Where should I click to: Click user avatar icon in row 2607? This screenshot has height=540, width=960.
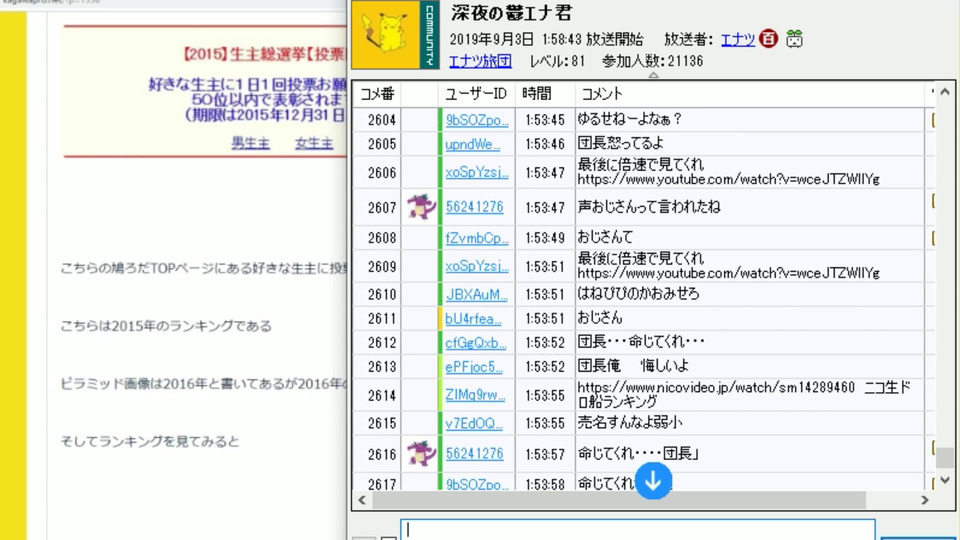coord(421,207)
